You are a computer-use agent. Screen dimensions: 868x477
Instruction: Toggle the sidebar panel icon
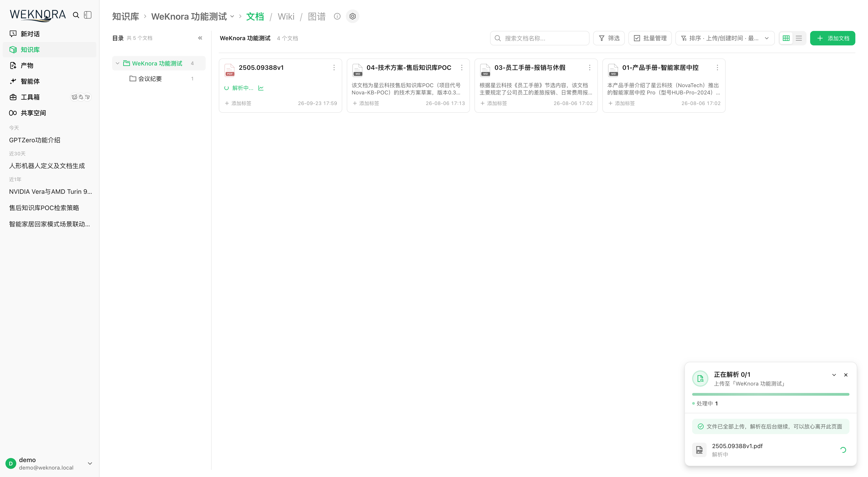click(x=88, y=15)
